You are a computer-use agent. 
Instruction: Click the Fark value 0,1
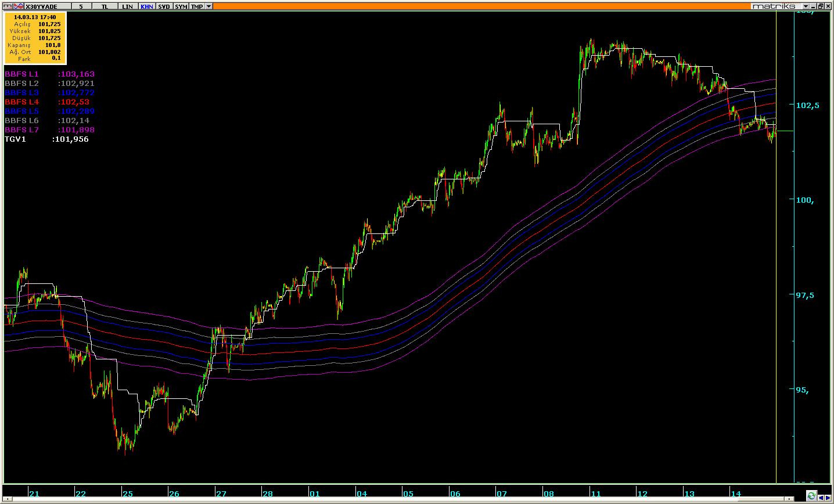click(56, 59)
